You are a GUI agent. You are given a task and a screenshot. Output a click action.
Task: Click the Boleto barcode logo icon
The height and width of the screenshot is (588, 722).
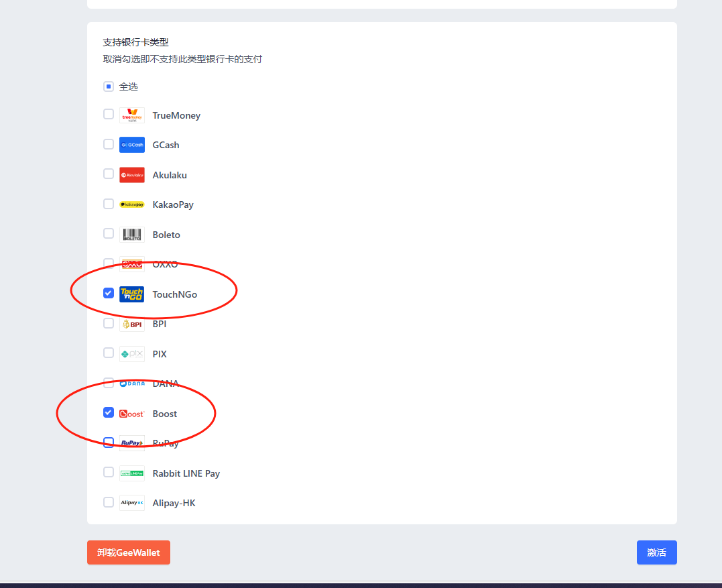point(131,234)
